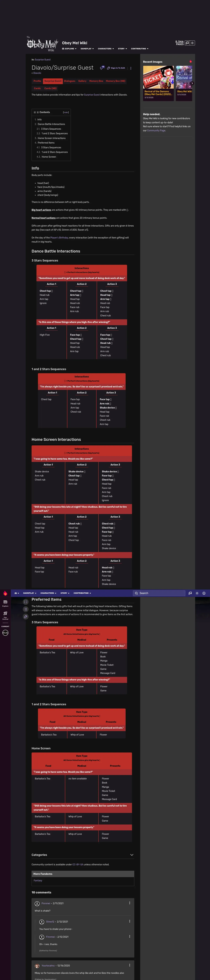Screen dimensions: 210x980
Task: Open the Story menu in the top header
Action: tap(122, 49)
